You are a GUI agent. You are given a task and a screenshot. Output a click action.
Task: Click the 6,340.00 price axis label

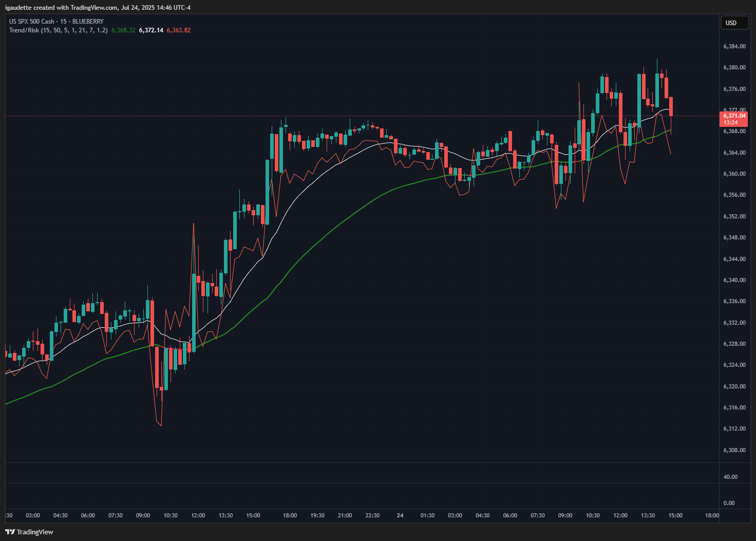(734, 281)
